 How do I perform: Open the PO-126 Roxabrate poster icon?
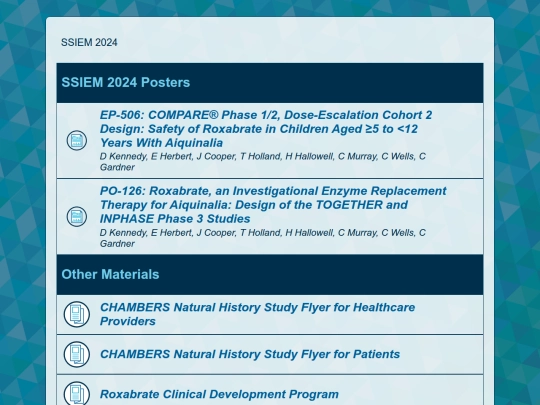pyautogui.click(x=76, y=217)
